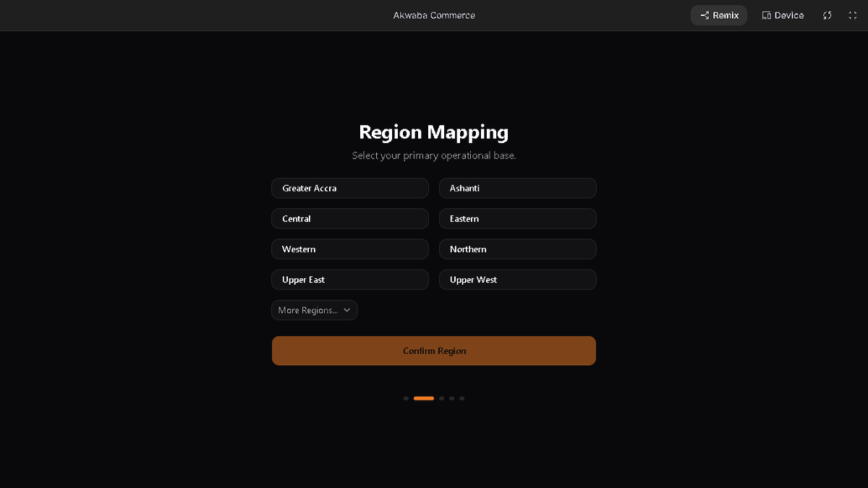
Task: Click the refresh icon in top bar
Action: 827,15
